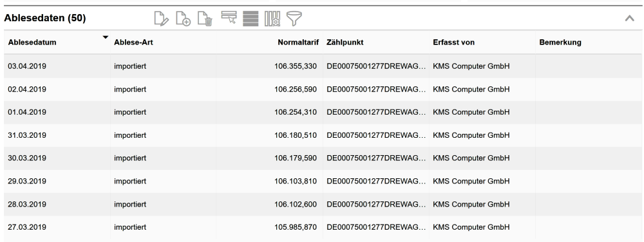Sort by Ablese-Art column header
This screenshot has height=242, width=644.
click(133, 42)
